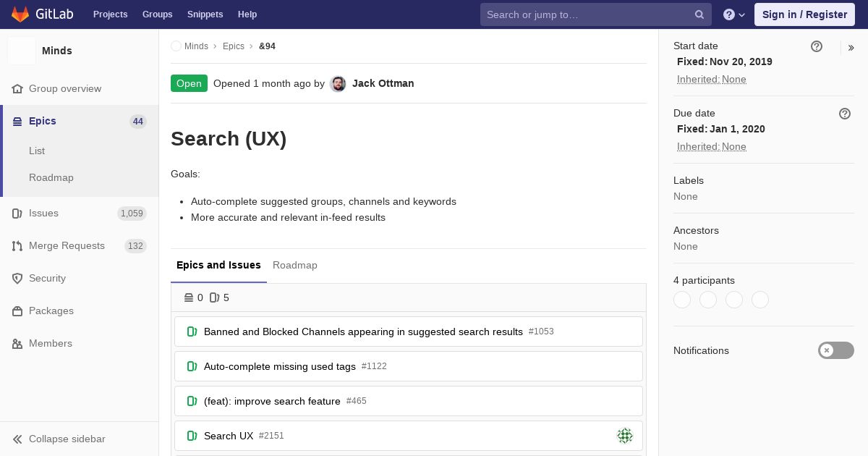868x456 pixels.
Task: Click the Start date help icon
Action: [x=817, y=46]
